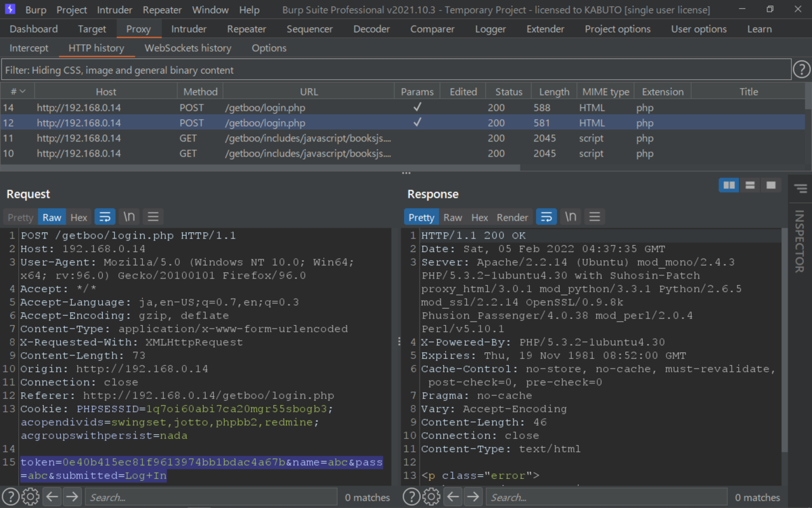Select Render view in Response panel

(x=512, y=217)
